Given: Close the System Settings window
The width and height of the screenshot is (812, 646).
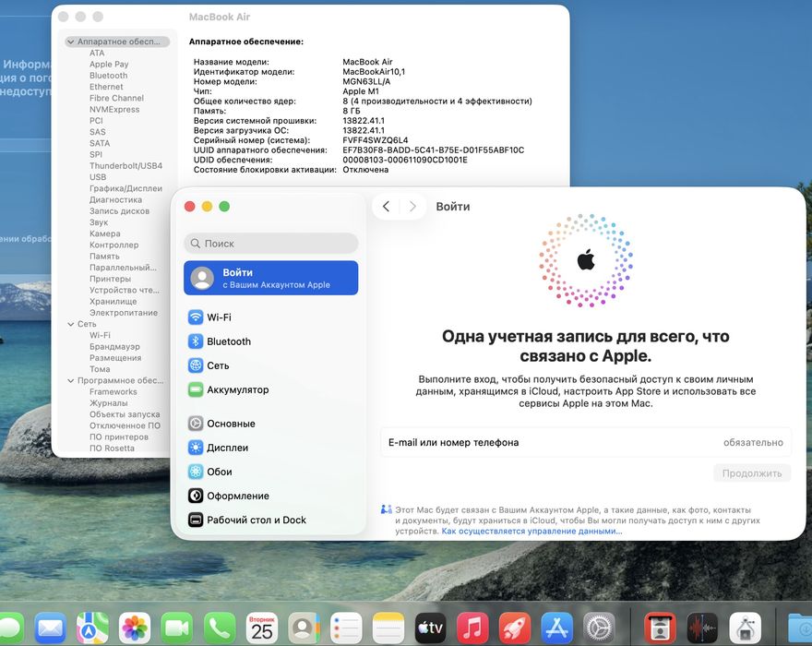Looking at the screenshot, I should point(189,206).
